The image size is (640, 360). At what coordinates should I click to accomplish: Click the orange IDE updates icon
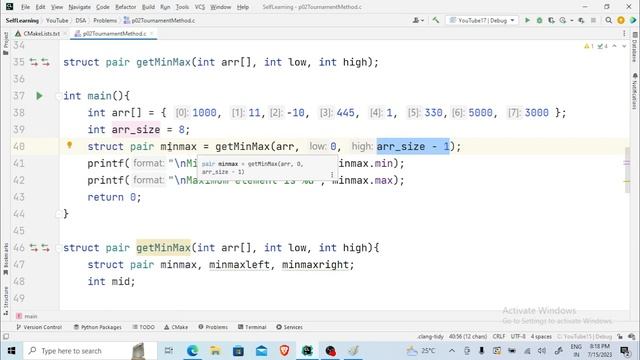(621, 20)
